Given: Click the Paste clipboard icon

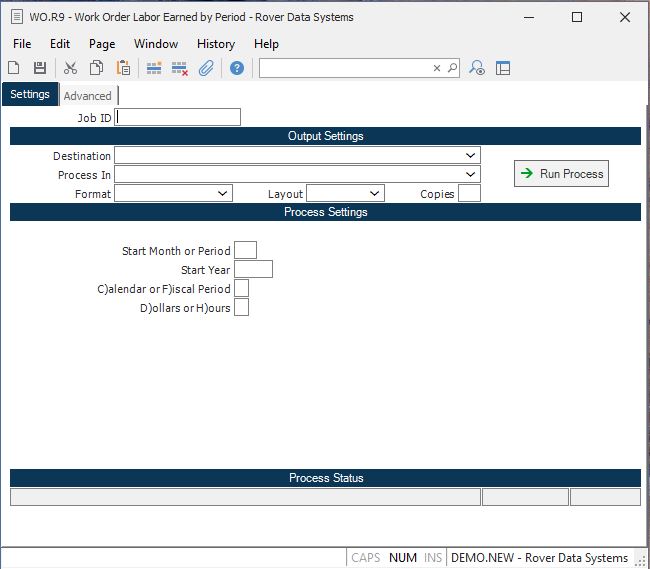Looking at the screenshot, I should coord(123,68).
